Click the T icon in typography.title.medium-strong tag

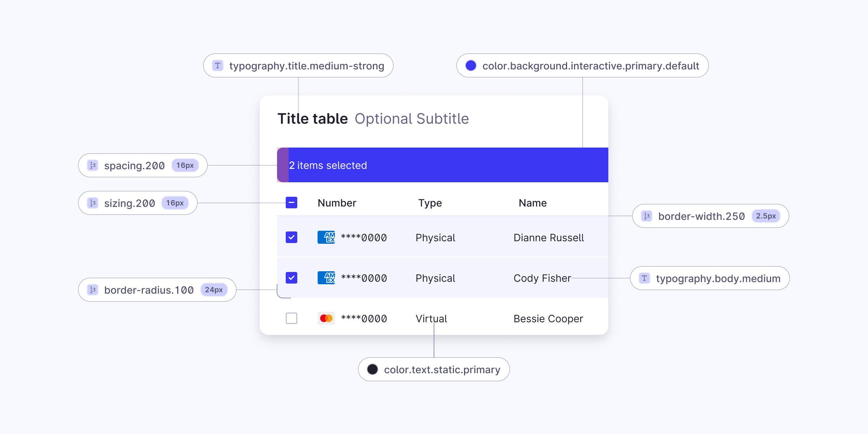[217, 65]
